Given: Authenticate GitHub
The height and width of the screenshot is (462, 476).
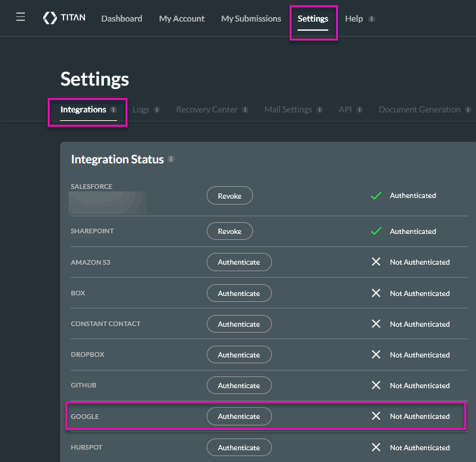Looking at the screenshot, I should coord(239,386).
